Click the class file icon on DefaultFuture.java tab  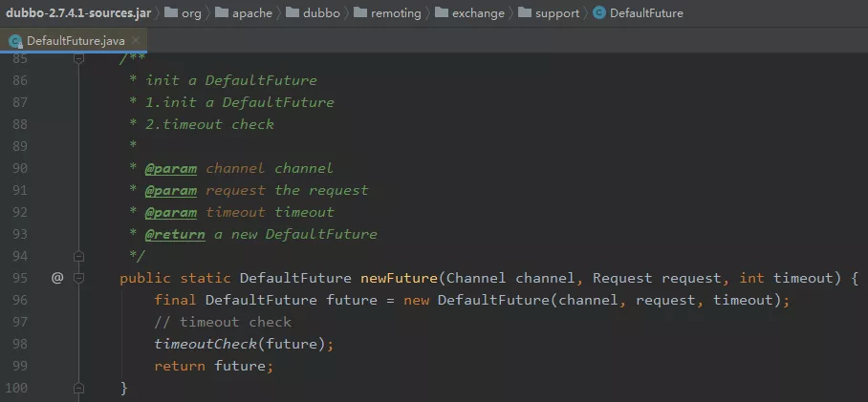point(15,41)
